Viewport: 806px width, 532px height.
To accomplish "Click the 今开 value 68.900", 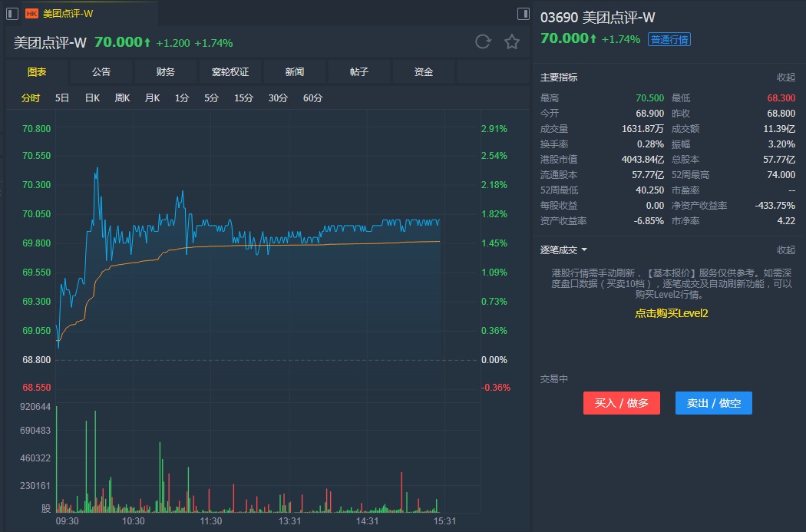I will click(649, 113).
